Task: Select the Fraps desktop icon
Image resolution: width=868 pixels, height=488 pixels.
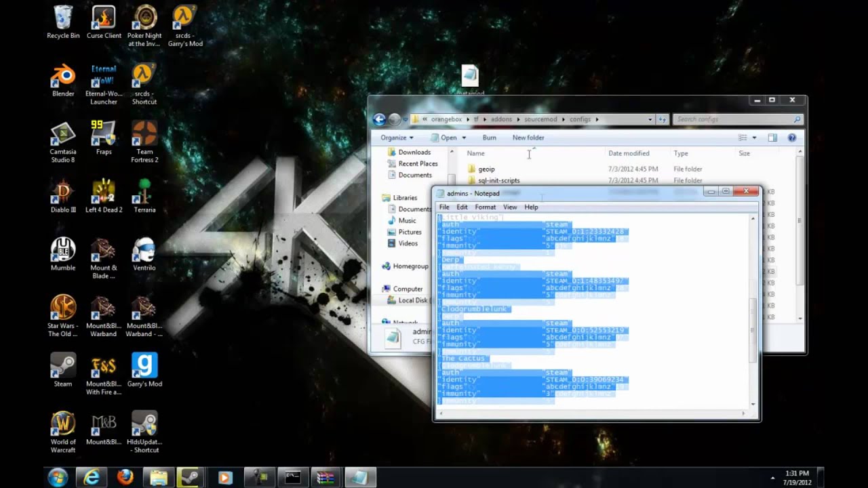Action: coord(104,138)
